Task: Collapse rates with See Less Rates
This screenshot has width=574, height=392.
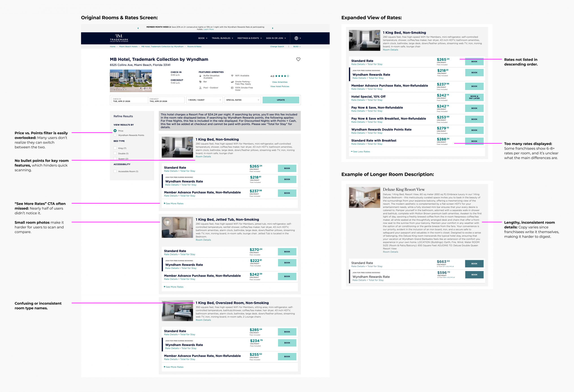Action: [x=360, y=151]
